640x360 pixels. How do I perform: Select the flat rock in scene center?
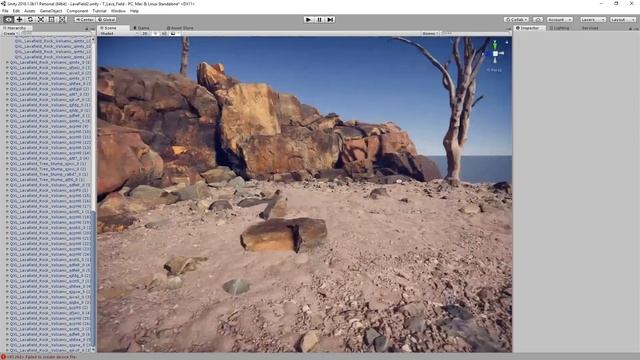(284, 234)
